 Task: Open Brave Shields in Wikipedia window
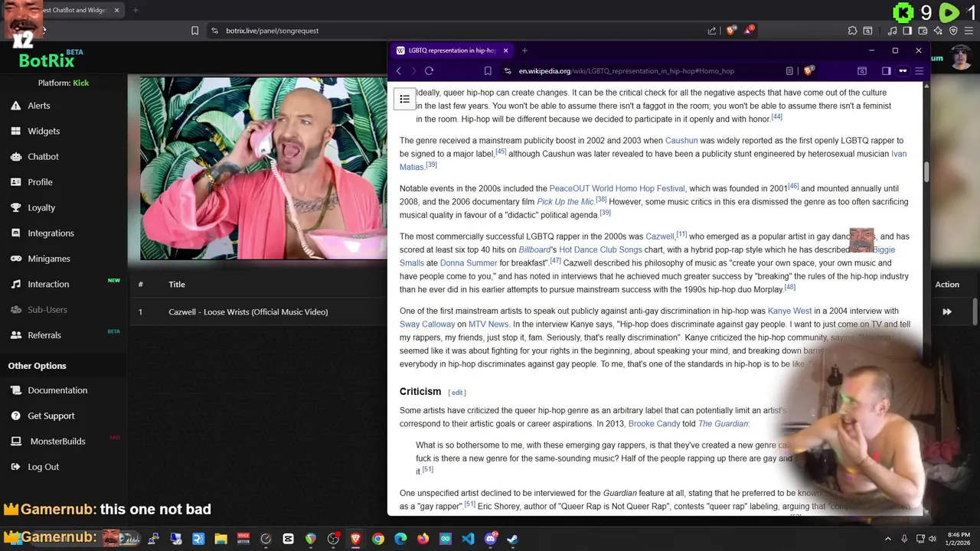pyautogui.click(x=809, y=71)
